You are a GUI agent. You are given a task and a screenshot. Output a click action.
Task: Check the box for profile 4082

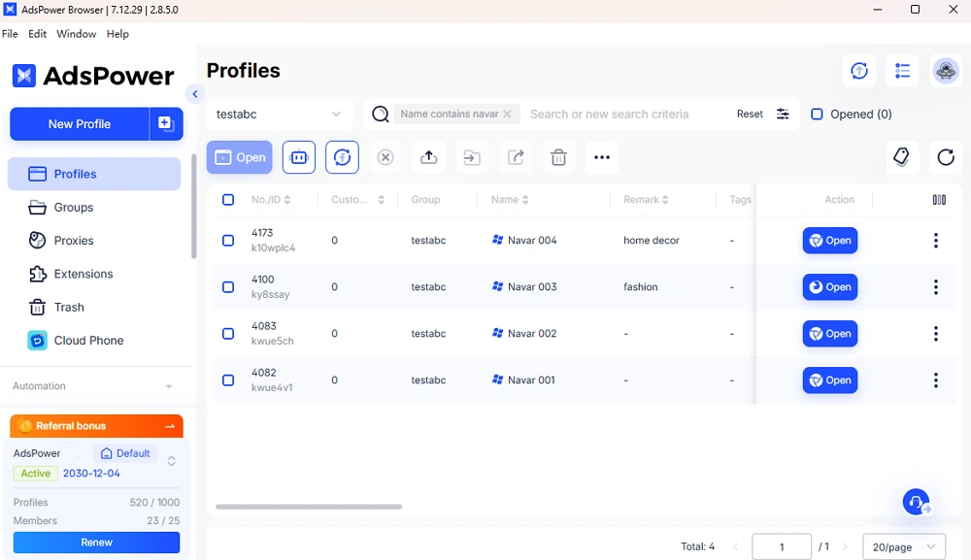pos(228,379)
